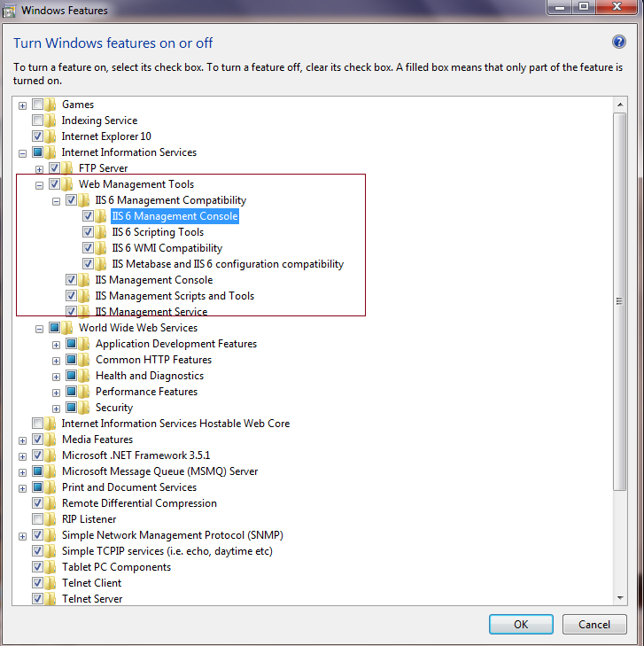Toggle the IIS 6 WMI Compatibility checkbox

(x=88, y=247)
